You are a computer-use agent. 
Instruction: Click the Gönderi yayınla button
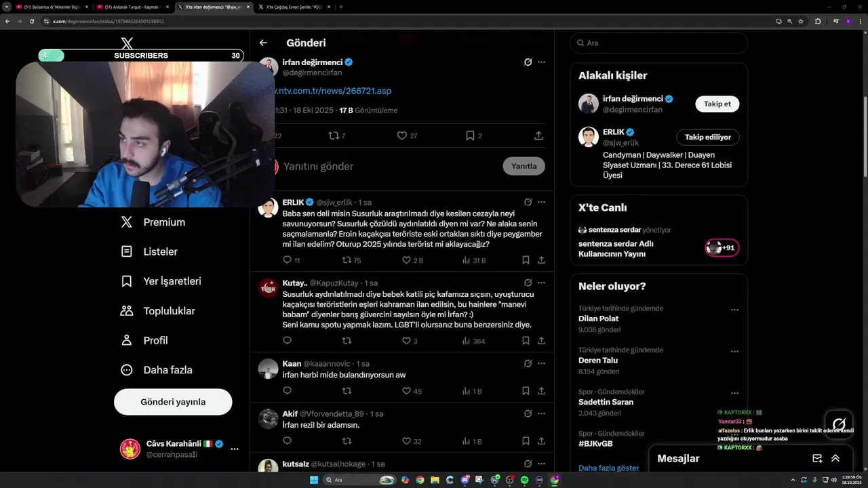point(173,402)
